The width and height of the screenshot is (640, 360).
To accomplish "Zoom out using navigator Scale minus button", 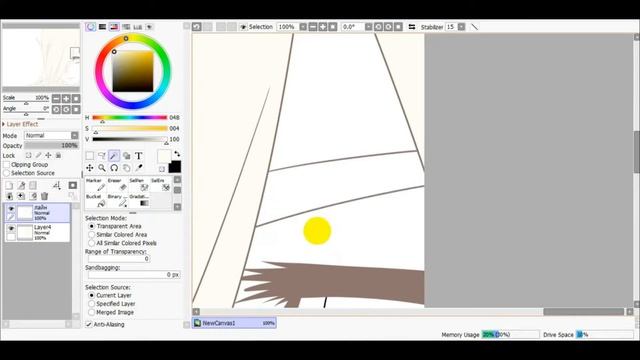I will (56, 98).
